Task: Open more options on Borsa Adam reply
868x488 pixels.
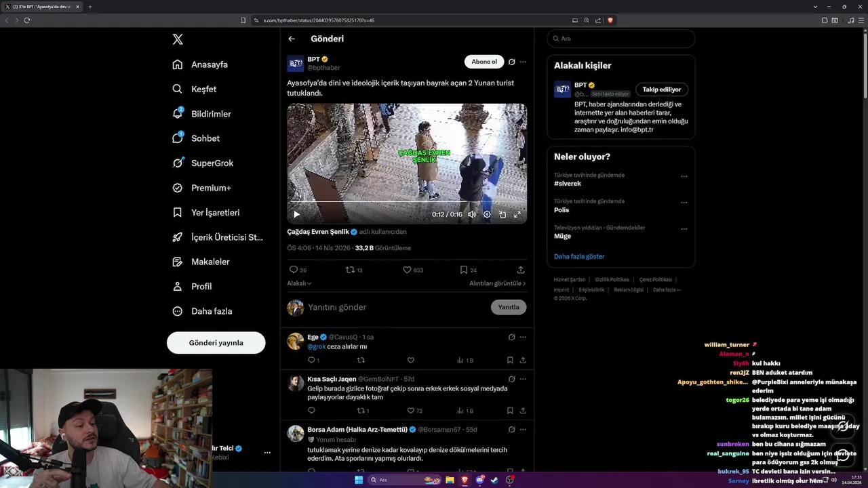Action: pyautogui.click(x=523, y=429)
